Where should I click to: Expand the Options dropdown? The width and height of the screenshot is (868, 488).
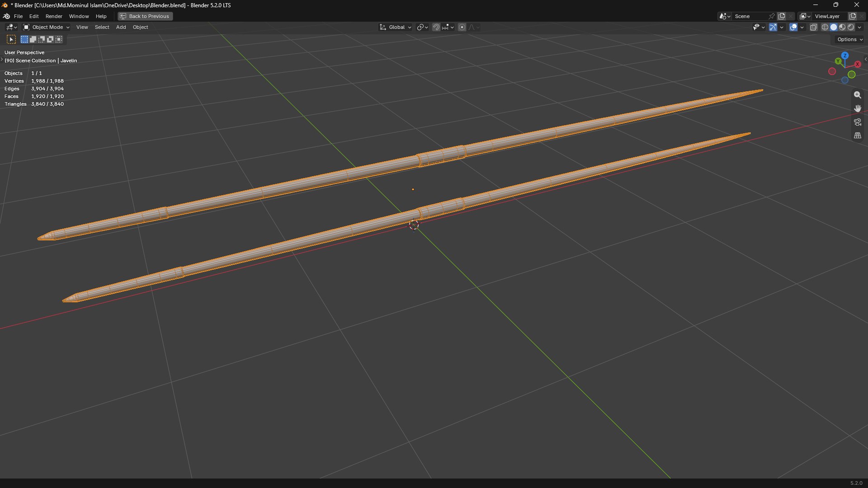[850, 39]
